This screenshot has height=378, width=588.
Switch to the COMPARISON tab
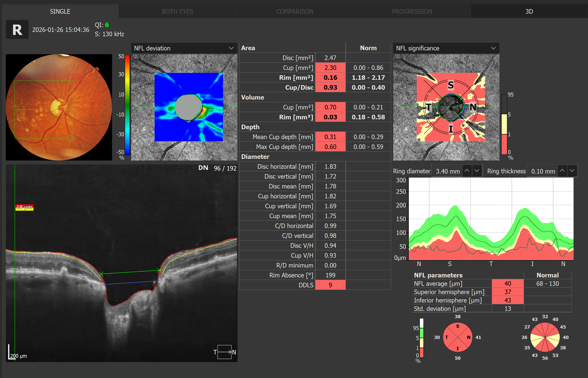tap(295, 11)
